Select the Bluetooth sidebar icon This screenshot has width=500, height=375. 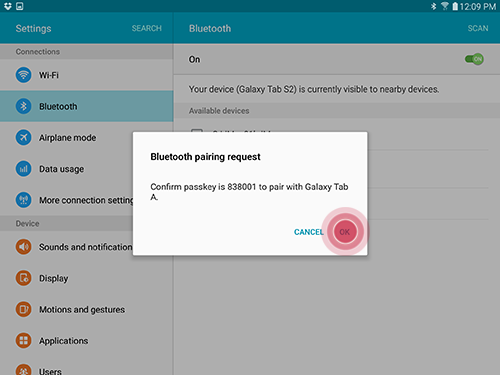23,106
